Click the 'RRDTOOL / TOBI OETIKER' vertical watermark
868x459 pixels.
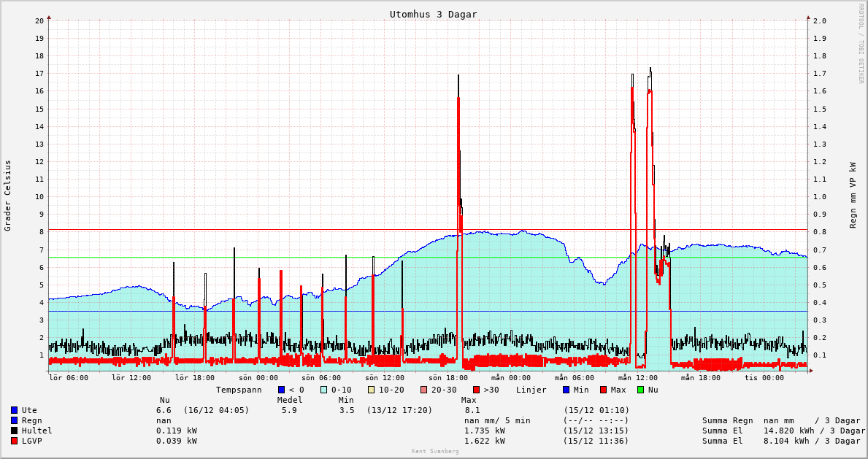861,43
